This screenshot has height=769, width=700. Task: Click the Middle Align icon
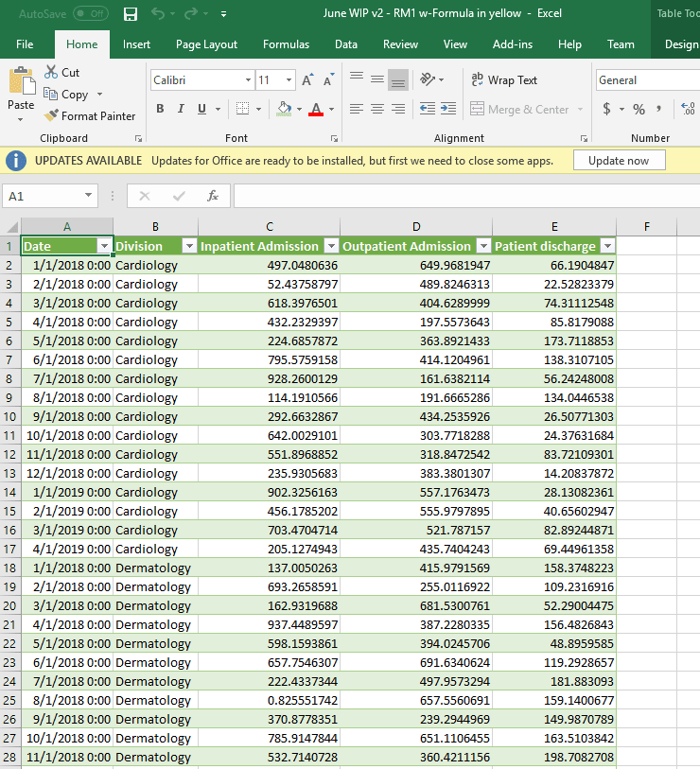377,79
